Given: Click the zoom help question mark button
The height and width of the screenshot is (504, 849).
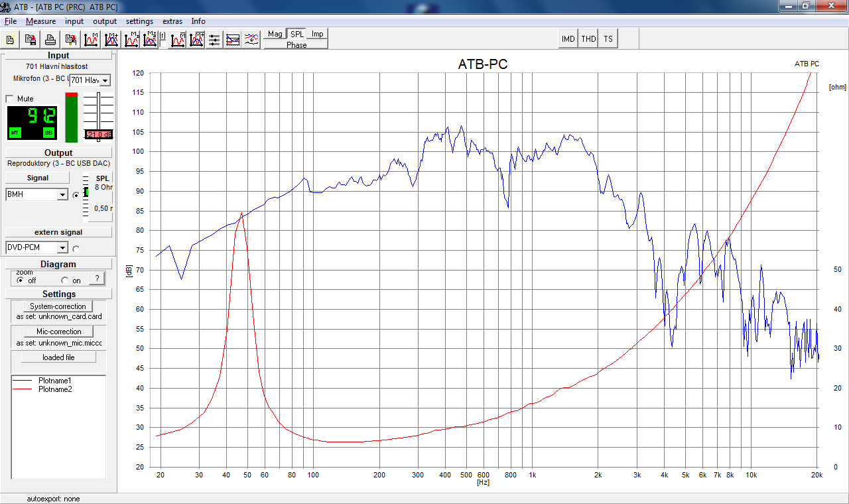Looking at the screenshot, I should pos(96,279).
